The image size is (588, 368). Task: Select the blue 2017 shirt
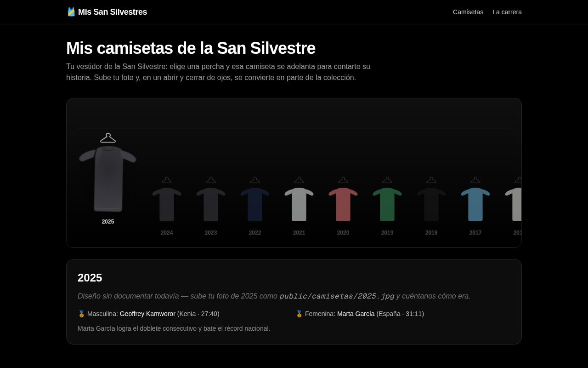click(x=475, y=204)
